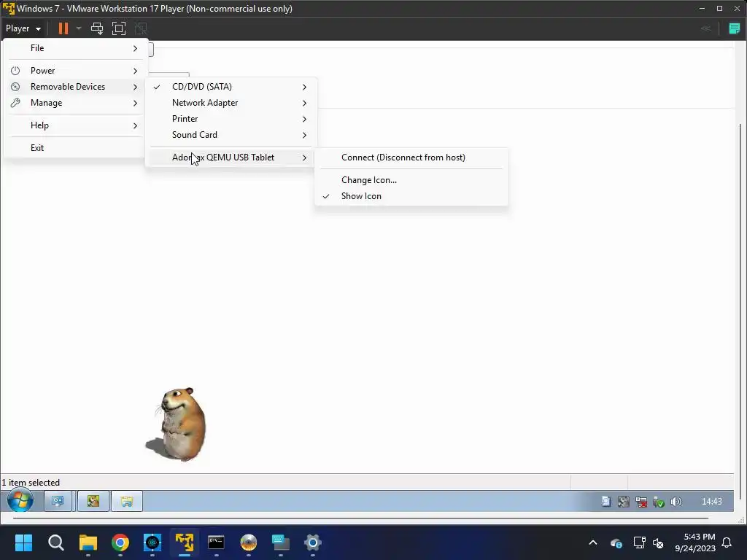Click the greyed-out Unity mode toolbar icon
The image size is (747, 560).
click(141, 28)
